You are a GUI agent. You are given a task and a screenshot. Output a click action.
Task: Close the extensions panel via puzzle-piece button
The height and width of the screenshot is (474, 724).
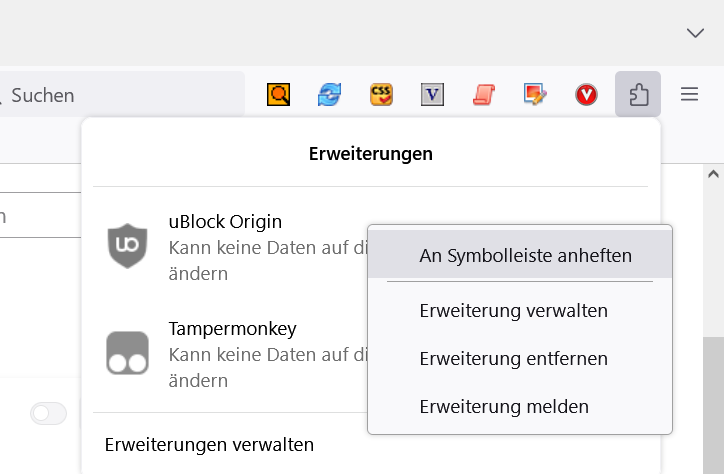tap(638, 95)
